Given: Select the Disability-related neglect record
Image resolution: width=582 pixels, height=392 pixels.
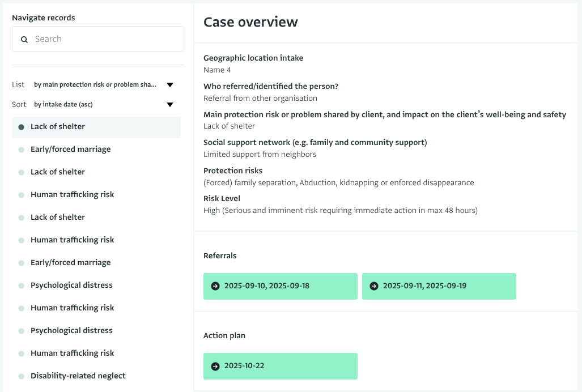Looking at the screenshot, I should (x=78, y=376).
